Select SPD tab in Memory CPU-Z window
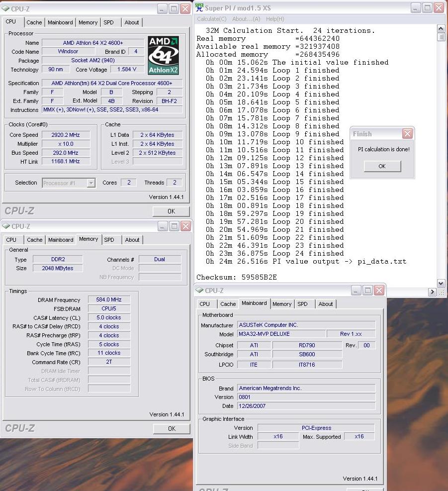 (109, 240)
